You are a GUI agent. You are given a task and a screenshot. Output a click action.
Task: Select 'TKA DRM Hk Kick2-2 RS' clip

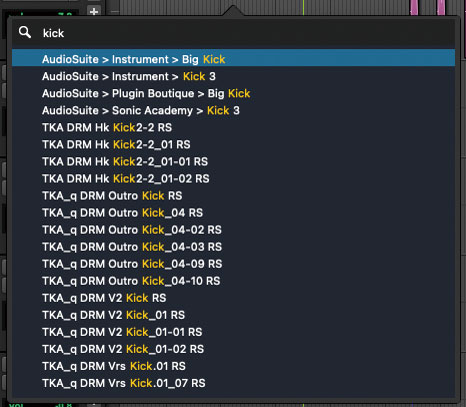[x=233, y=127]
